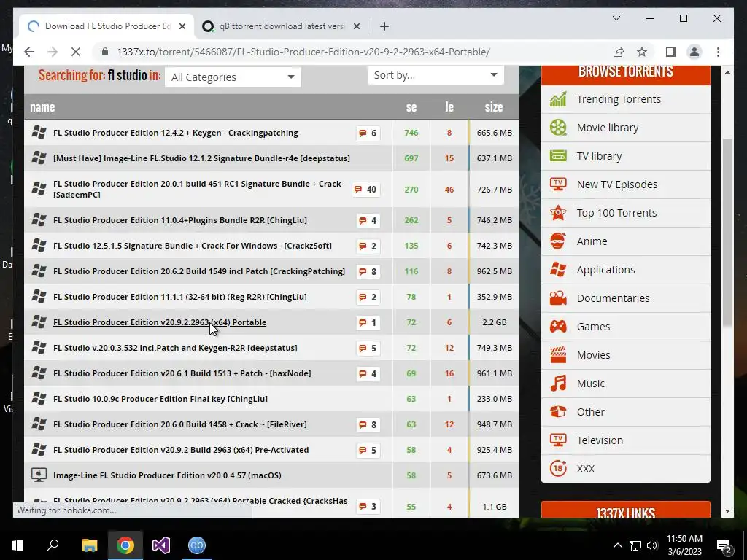This screenshot has height=560, width=747.
Task: Bookmark this page with the star icon
Action: [642, 52]
